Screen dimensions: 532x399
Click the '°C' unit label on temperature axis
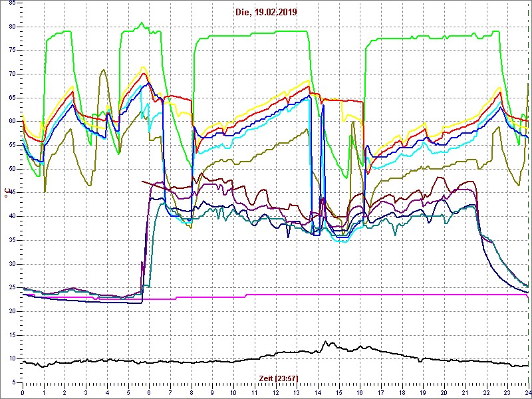[6, 194]
